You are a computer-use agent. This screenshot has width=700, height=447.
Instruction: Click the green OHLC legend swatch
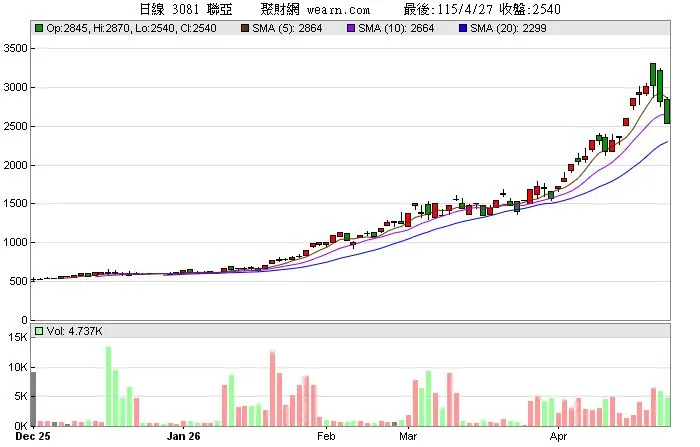[39, 28]
